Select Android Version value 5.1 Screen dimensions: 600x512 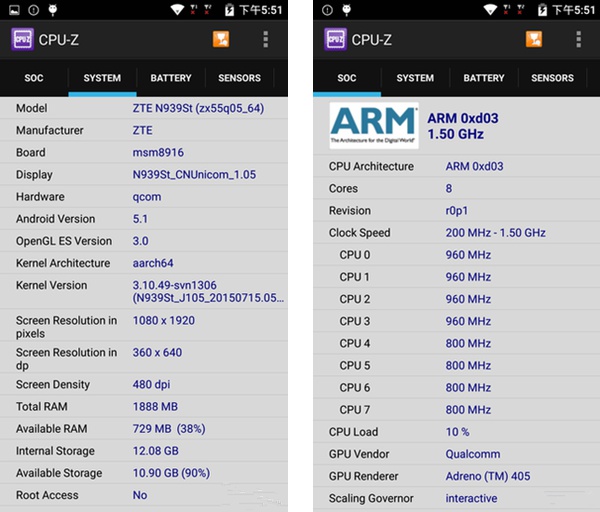pos(140,219)
